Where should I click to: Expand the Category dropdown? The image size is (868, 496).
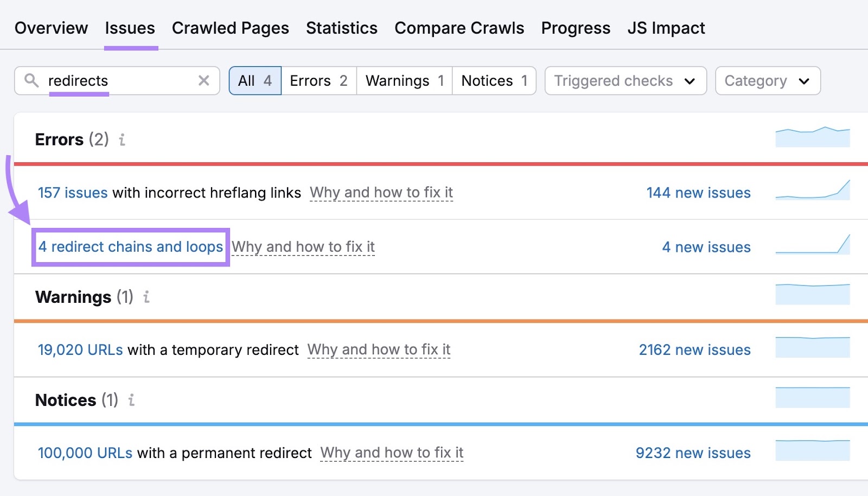(767, 80)
